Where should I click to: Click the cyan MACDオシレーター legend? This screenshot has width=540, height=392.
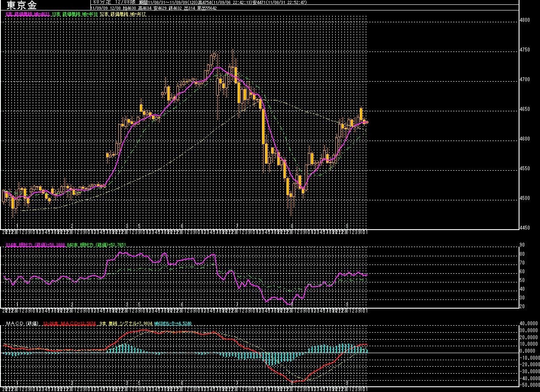173,324
